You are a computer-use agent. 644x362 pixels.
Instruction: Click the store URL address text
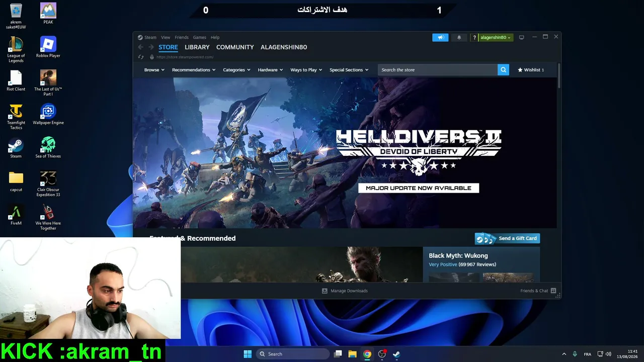[x=185, y=57]
